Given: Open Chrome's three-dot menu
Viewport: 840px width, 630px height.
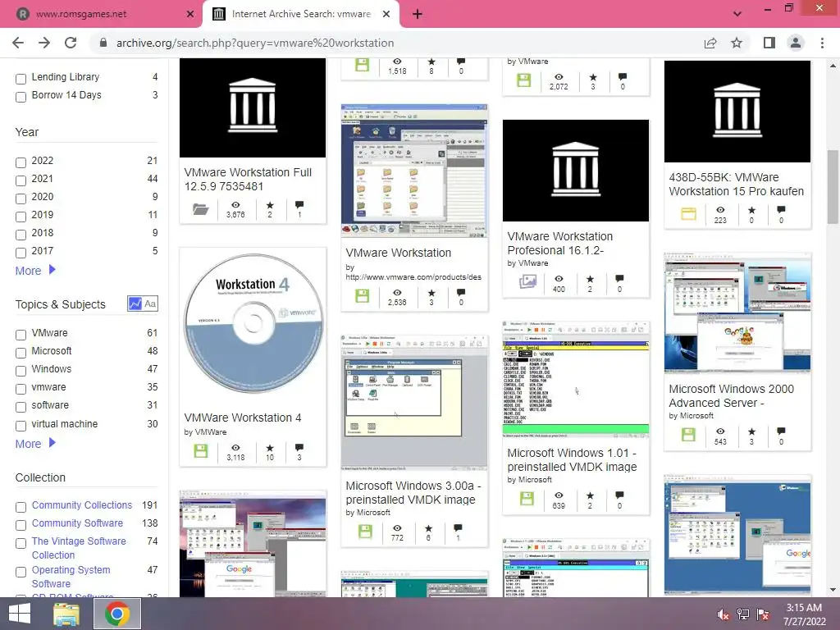Looking at the screenshot, I should [822, 43].
